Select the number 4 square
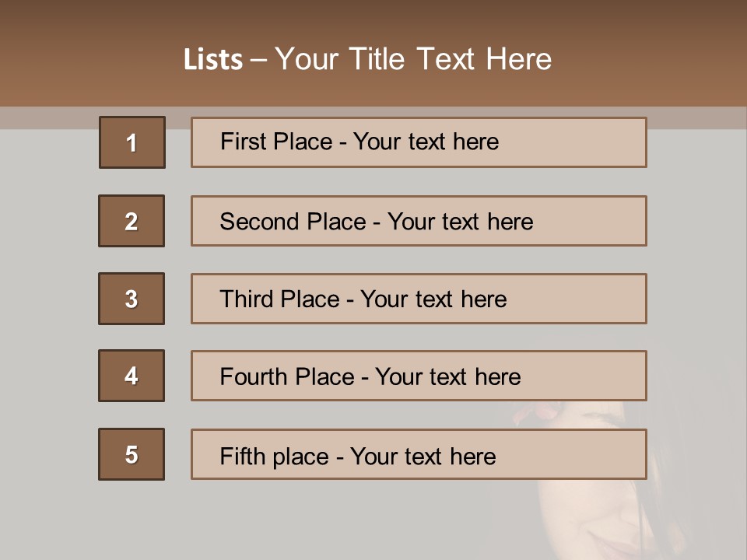The image size is (747, 560). 132,376
